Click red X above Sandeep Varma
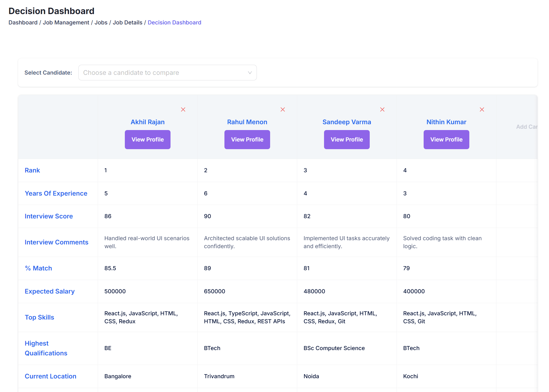 (382, 110)
